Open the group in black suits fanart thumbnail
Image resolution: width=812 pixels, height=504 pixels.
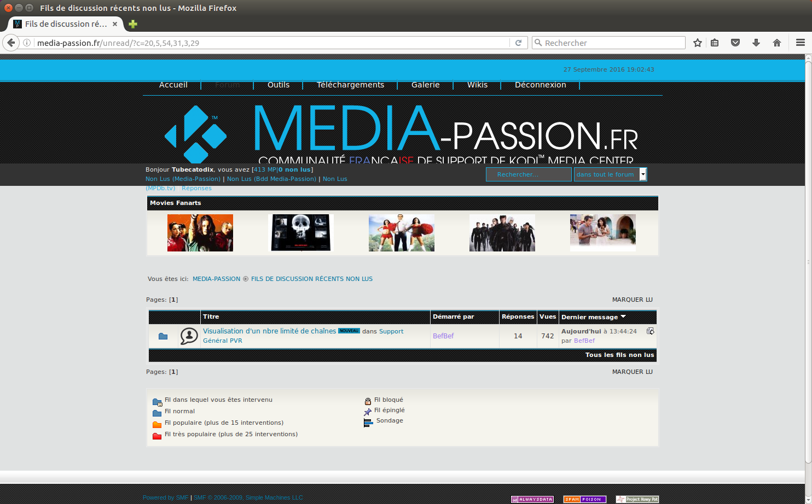[x=502, y=233]
